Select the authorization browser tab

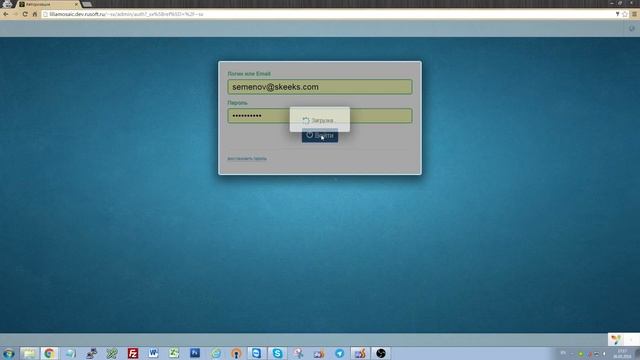[x=48, y=4]
